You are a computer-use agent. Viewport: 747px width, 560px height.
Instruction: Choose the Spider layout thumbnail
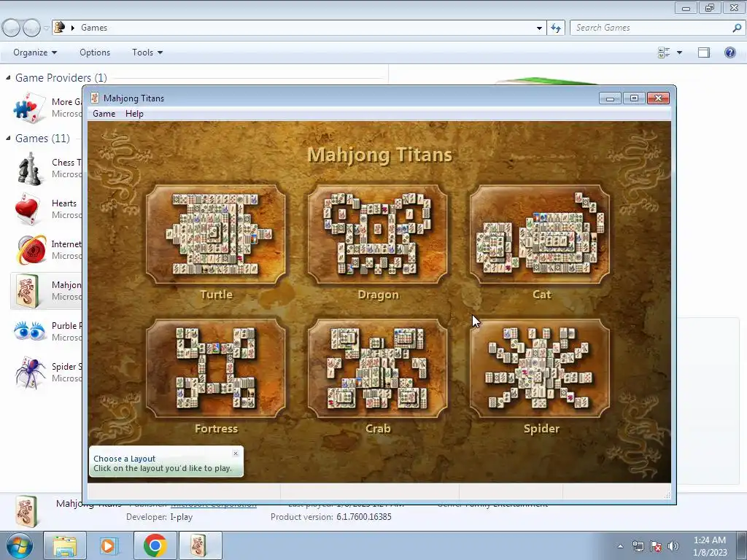[x=540, y=368]
